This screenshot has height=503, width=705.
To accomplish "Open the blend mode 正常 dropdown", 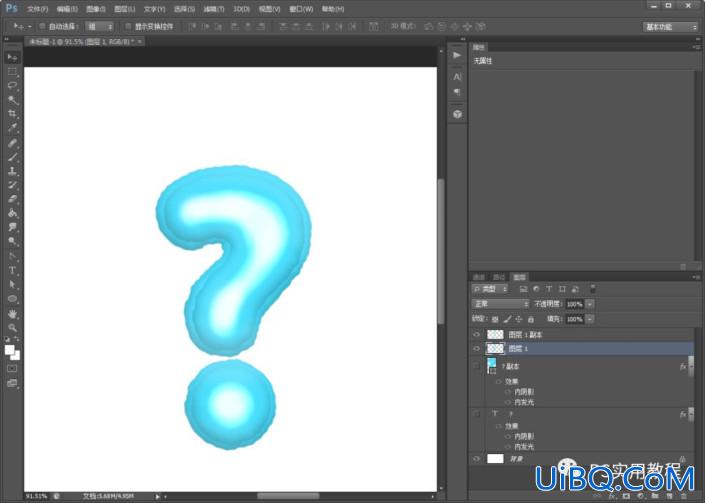I will click(500, 304).
